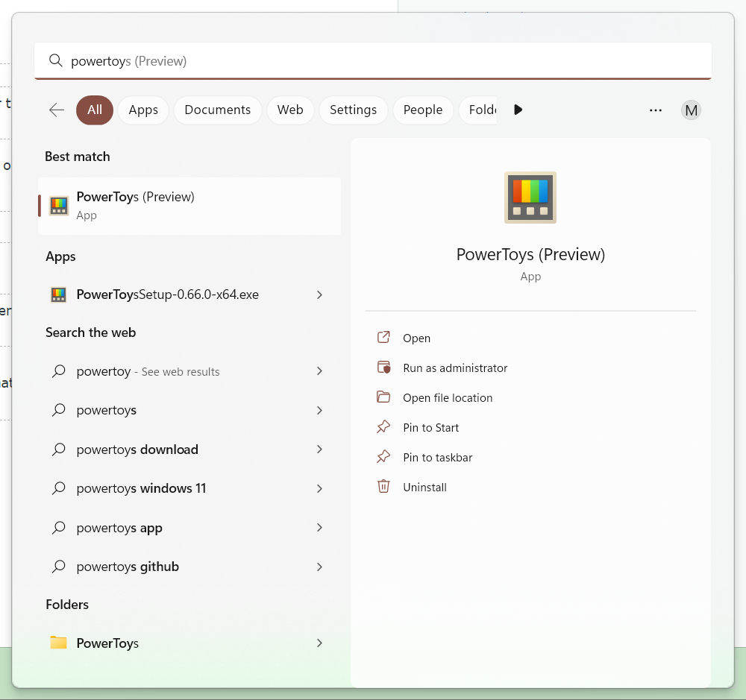This screenshot has height=700, width=746.
Task: Click the Pin to taskbar pin icon
Action: coord(383,457)
